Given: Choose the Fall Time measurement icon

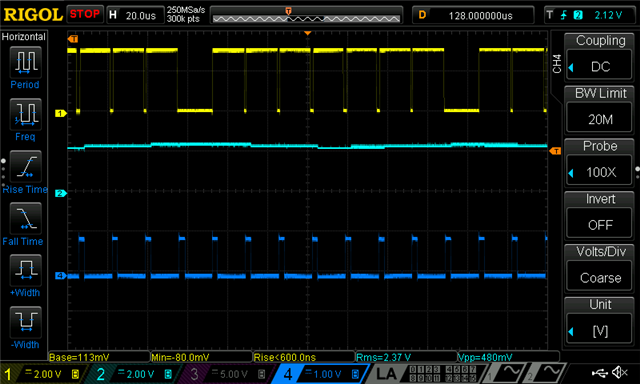Looking at the screenshot, I should [25, 218].
